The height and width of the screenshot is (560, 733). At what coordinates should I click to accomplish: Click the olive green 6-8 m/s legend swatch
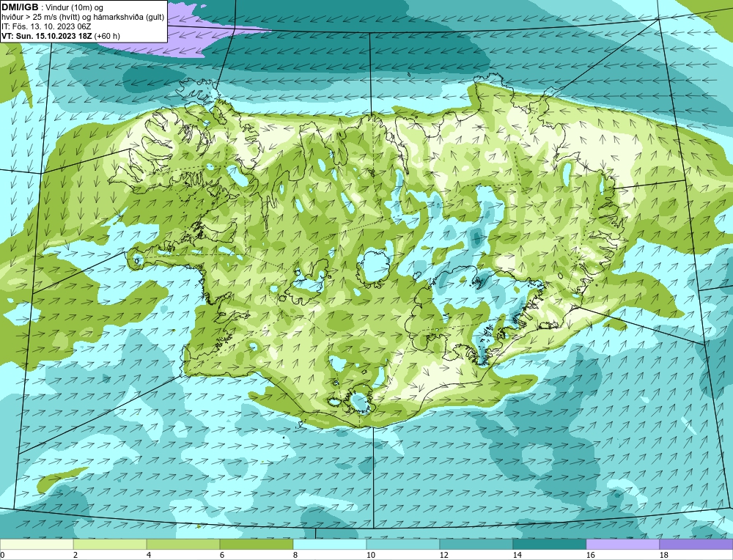(x=257, y=545)
